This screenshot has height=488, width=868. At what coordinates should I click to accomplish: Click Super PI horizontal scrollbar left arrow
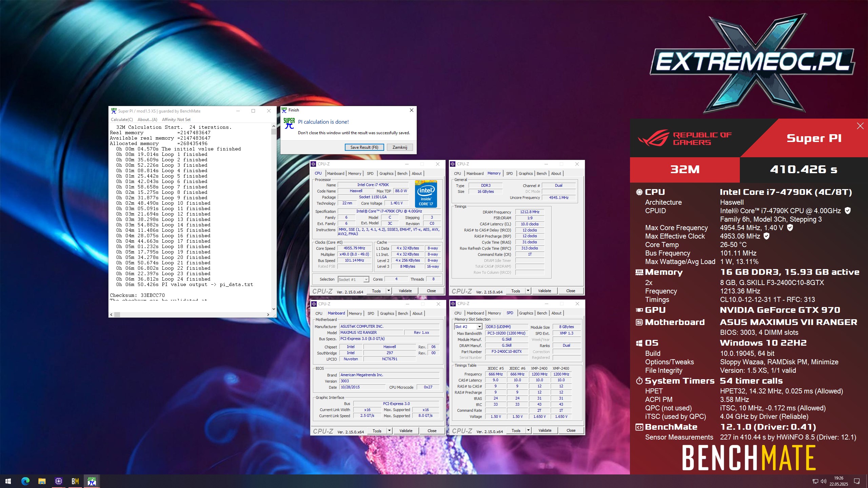(x=111, y=315)
